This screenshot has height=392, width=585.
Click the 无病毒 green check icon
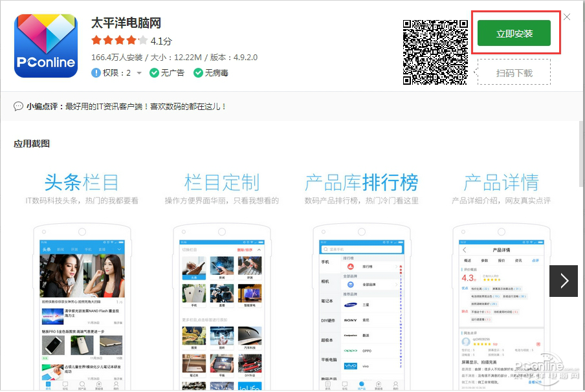tap(198, 72)
